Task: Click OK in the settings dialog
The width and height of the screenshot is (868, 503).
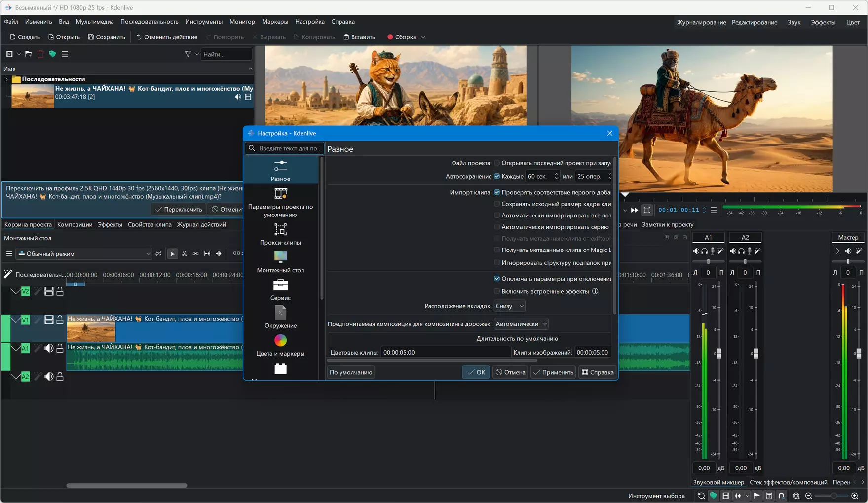Action: click(476, 372)
